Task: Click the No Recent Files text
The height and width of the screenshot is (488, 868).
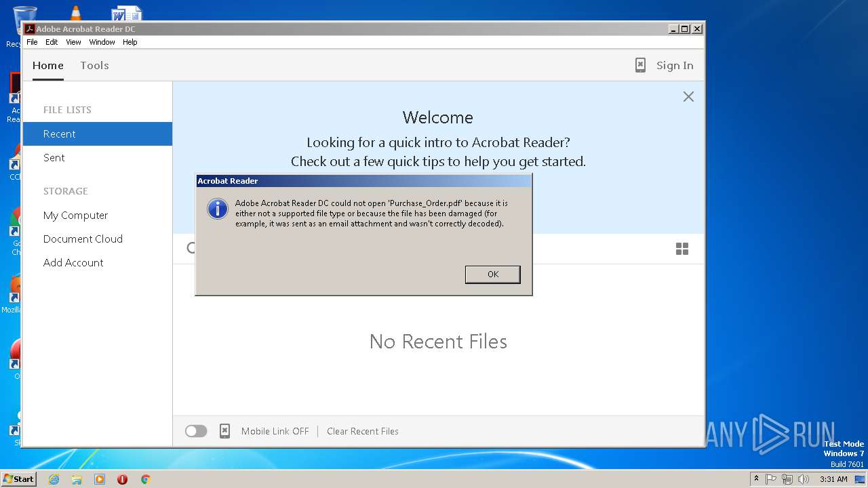Action: [438, 342]
